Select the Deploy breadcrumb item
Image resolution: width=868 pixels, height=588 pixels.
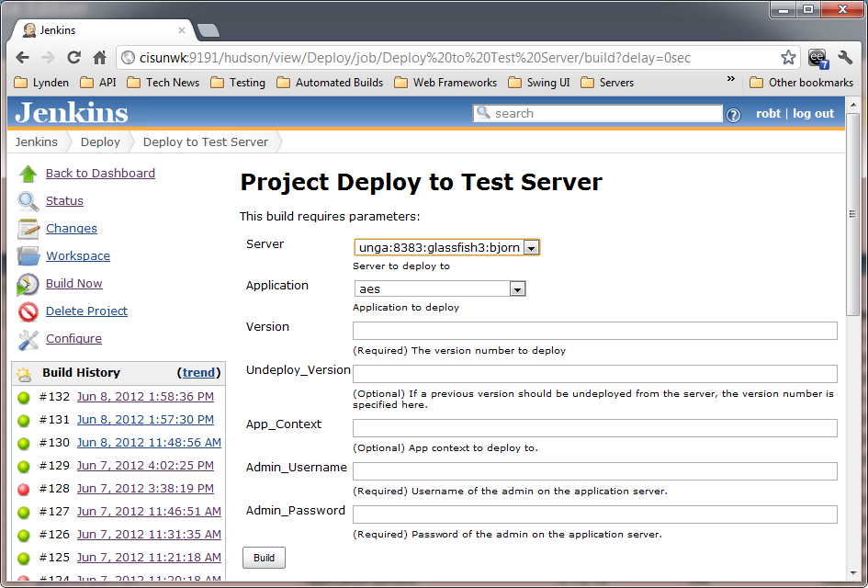[100, 142]
